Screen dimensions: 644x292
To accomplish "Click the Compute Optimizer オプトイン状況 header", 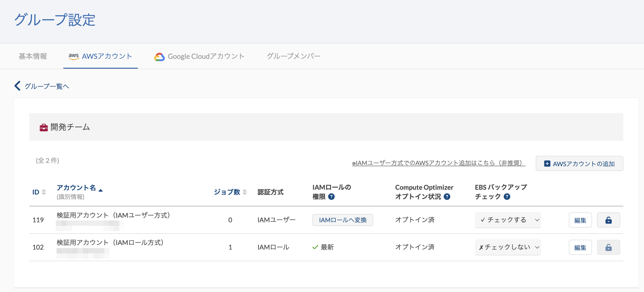I will point(424,192).
